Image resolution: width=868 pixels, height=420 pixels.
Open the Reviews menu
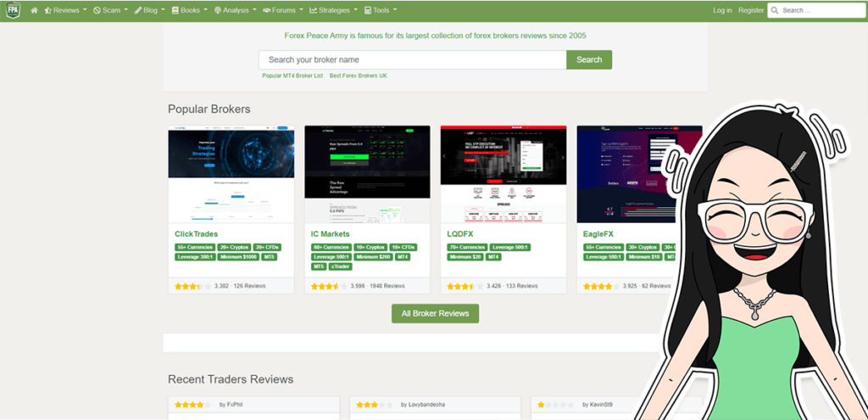point(66,10)
